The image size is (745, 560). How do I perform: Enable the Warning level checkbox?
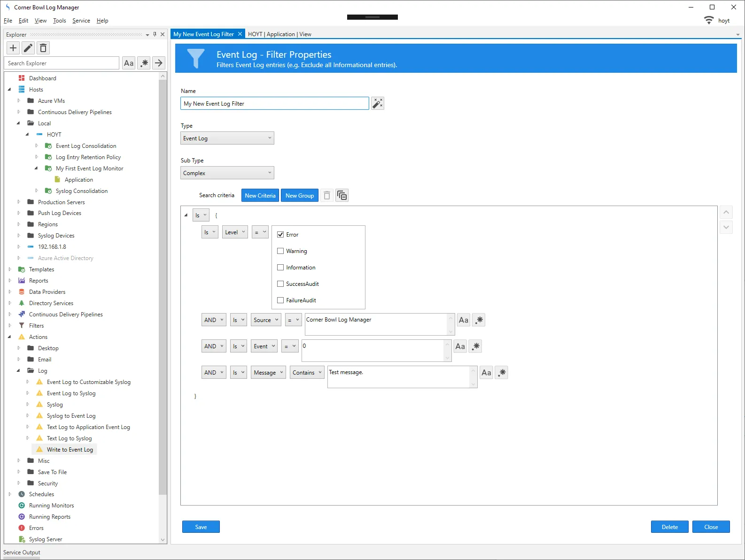pos(280,251)
